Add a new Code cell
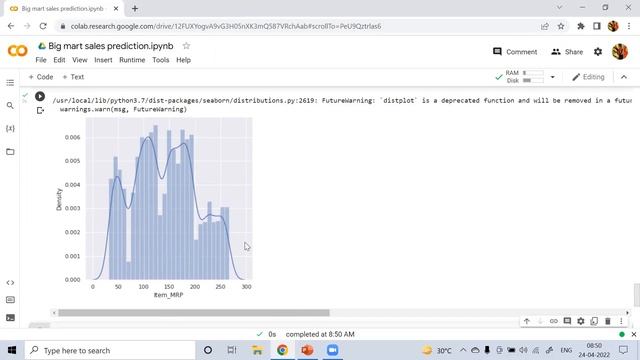This screenshot has width=640, height=360. tap(41, 77)
